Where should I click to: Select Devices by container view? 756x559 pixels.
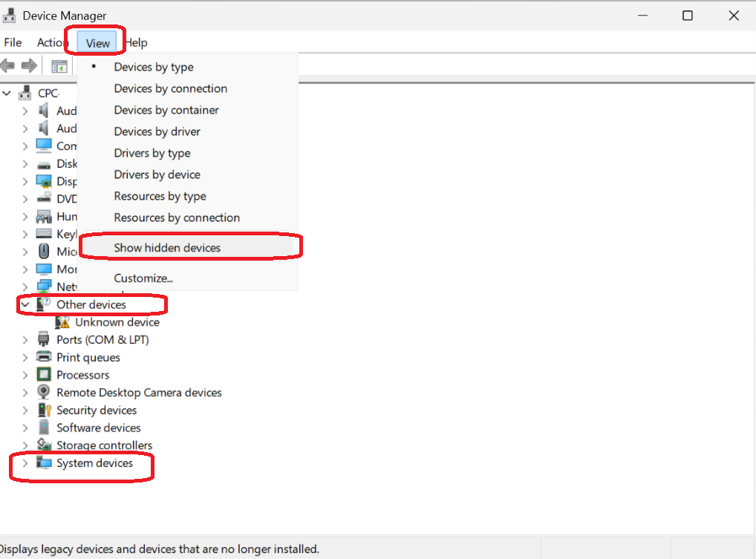[188, 110]
